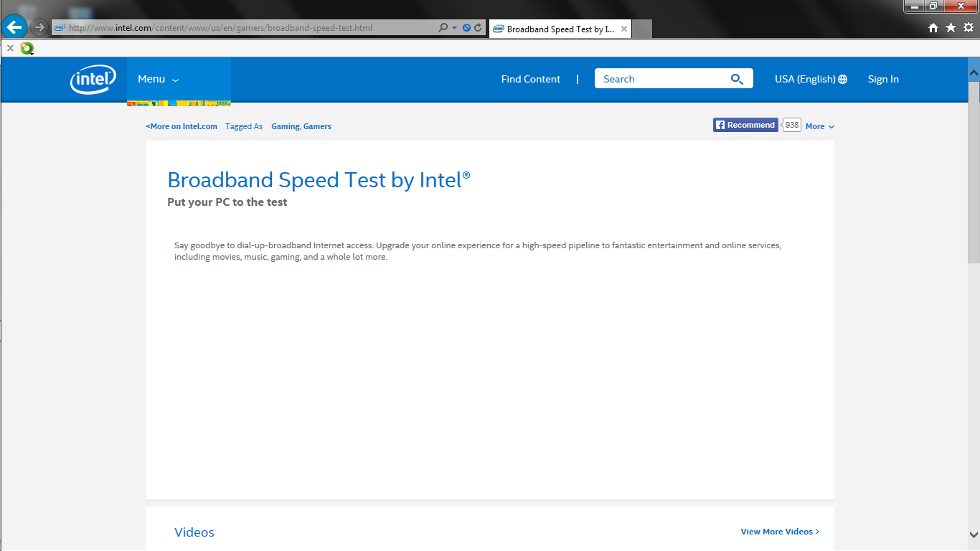Screen dimensions: 980x551
Task: Follow the More on Intel.com link
Action: [182, 126]
